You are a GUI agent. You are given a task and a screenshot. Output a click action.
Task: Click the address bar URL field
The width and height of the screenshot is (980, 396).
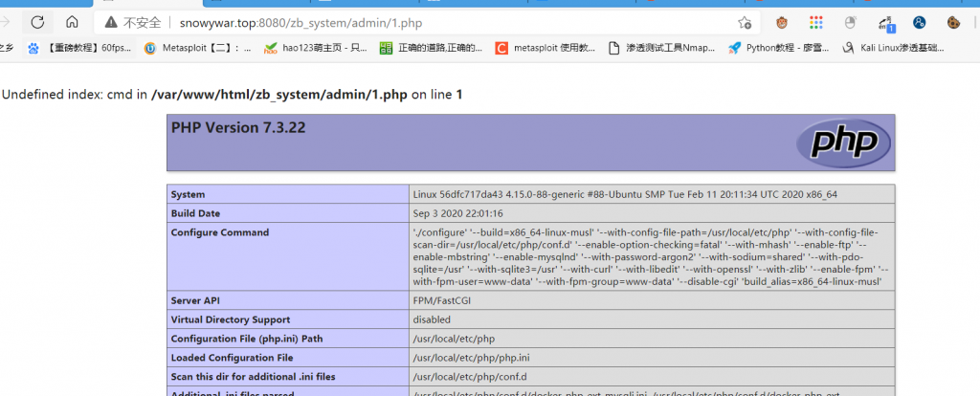431,22
